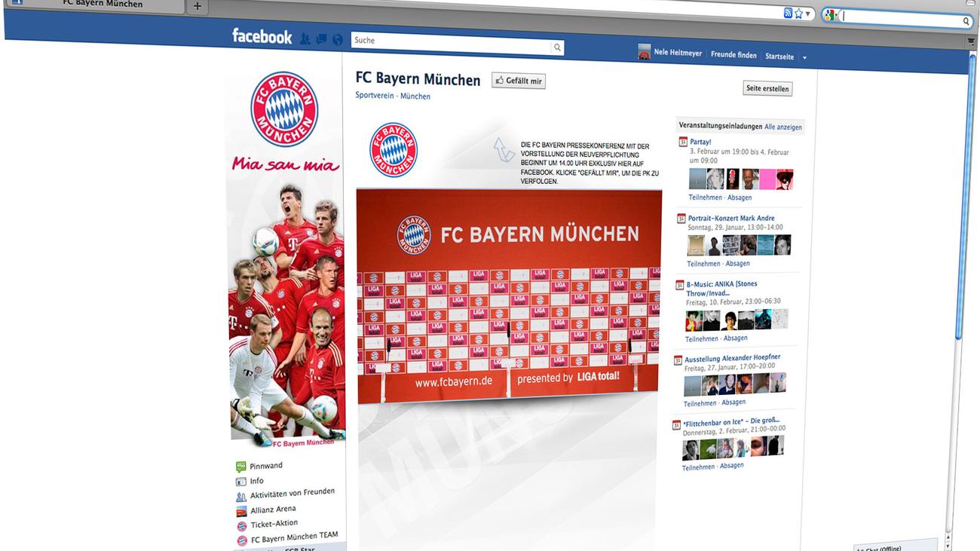Open the Google search engine dropdown
980x551 pixels.
pyautogui.click(x=831, y=15)
